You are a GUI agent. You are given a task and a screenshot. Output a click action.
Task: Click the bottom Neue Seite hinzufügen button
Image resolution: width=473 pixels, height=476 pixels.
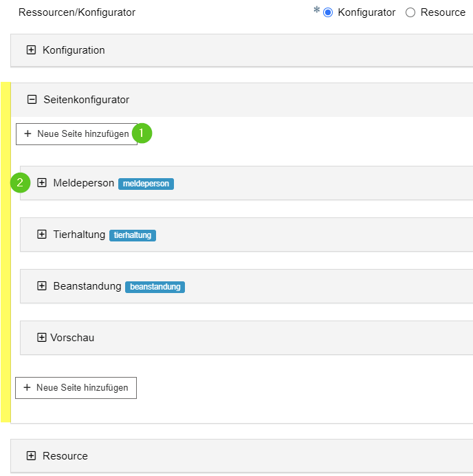tap(76, 388)
